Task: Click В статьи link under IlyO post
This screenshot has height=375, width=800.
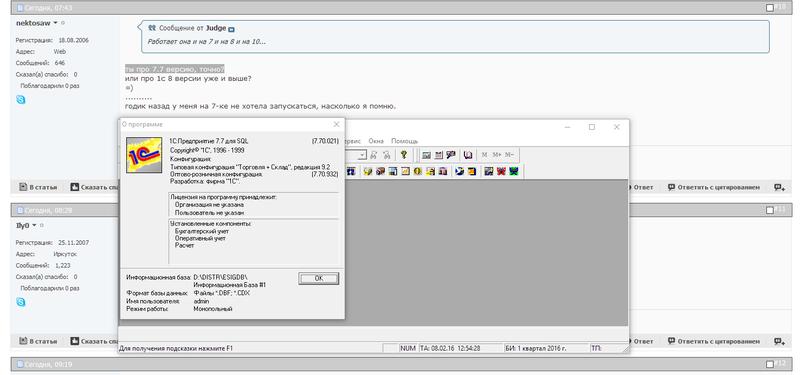Action: coord(38,341)
